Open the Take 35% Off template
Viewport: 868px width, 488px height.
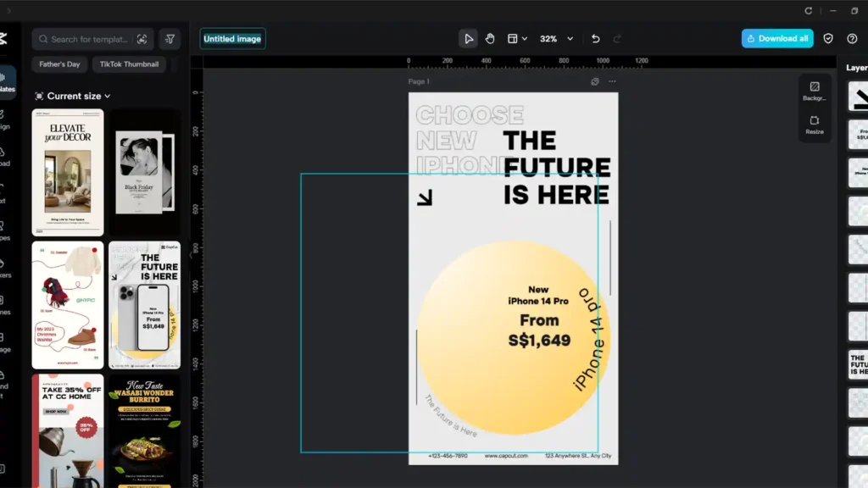click(68, 431)
